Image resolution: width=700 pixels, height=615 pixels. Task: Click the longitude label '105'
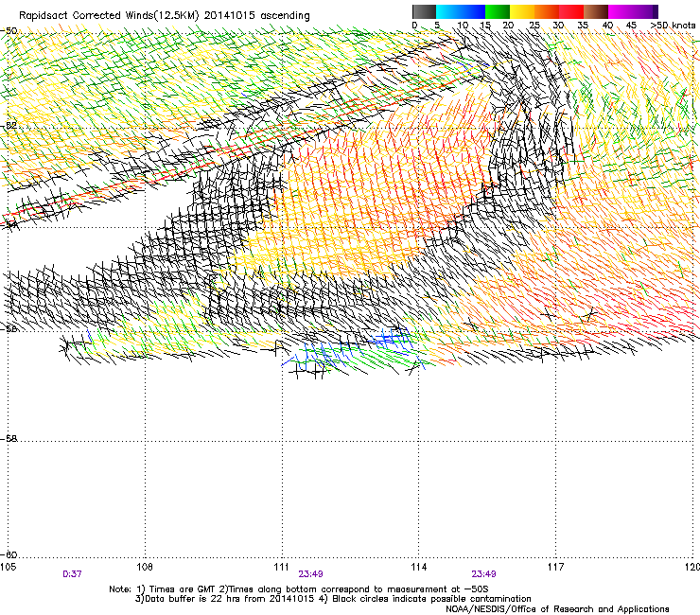click(x=8, y=567)
